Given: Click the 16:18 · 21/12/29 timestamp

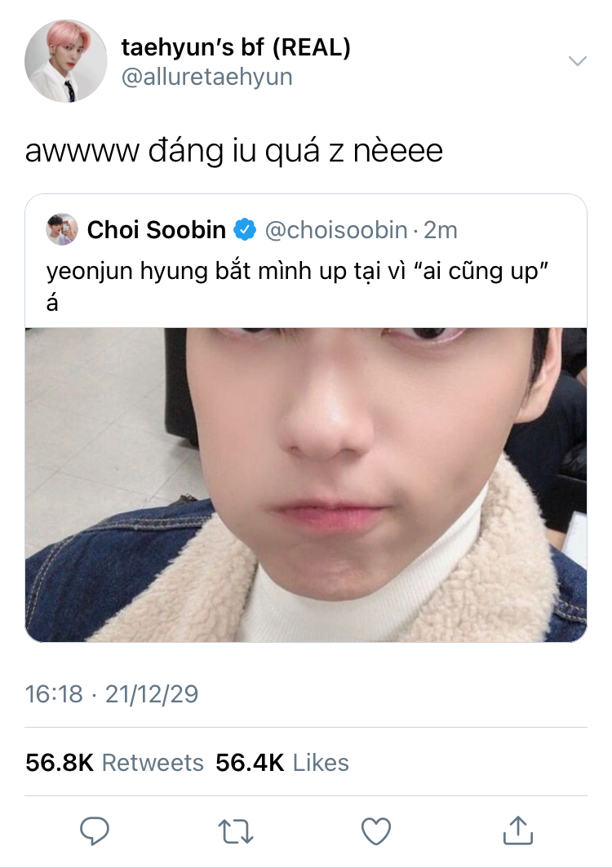Looking at the screenshot, I should click(112, 693).
